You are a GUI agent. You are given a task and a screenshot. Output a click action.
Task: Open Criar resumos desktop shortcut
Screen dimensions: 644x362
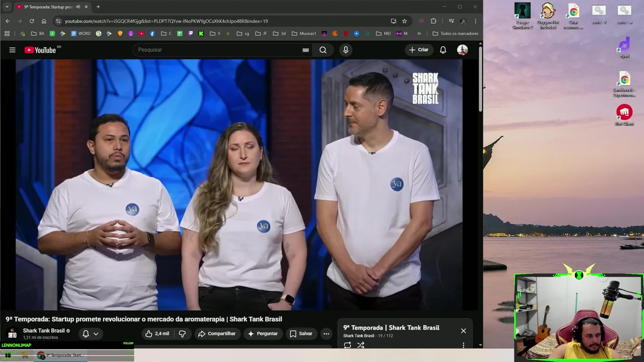(x=574, y=17)
